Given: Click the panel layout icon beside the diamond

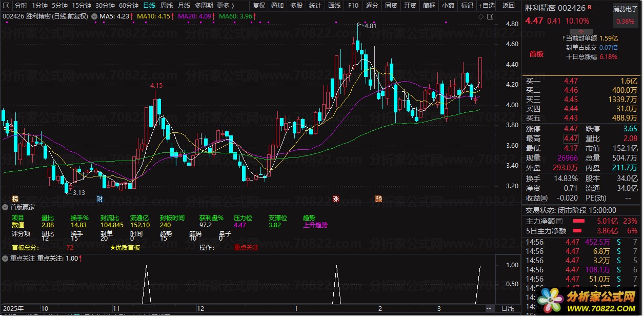Looking at the screenshot, I should point(489,17).
